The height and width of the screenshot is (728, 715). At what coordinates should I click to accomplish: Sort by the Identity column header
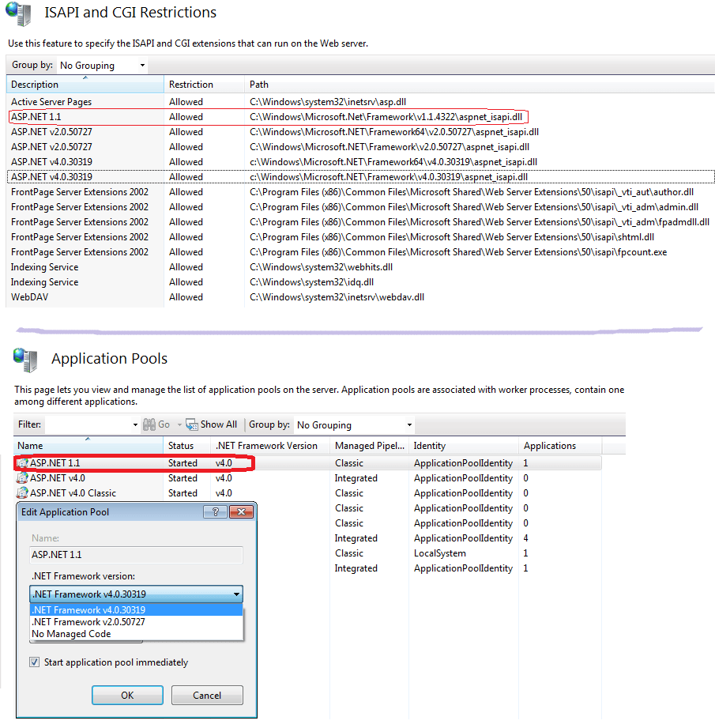pyautogui.click(x=464, y=446)
